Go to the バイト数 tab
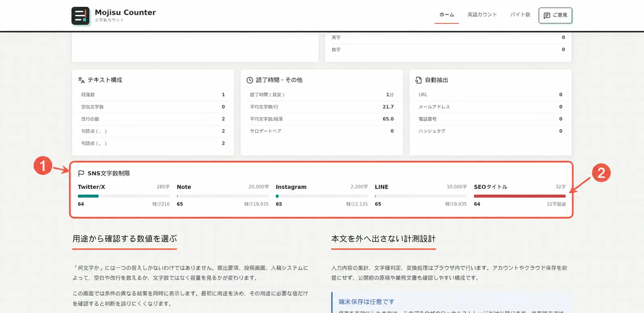The image size is (644, 313). (x=520, y=15)
